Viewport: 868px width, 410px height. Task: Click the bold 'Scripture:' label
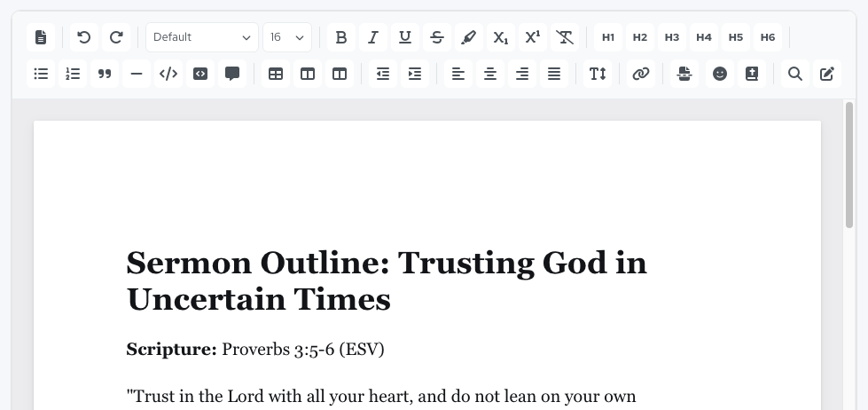pyautogui.click(x=172, y=350)
